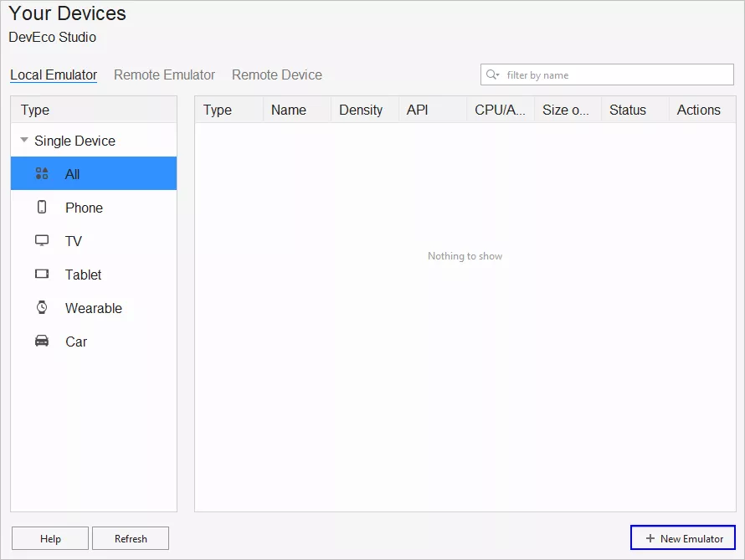Select the Tablet type row label
This screenshot has height=560, width=745.
83,275
